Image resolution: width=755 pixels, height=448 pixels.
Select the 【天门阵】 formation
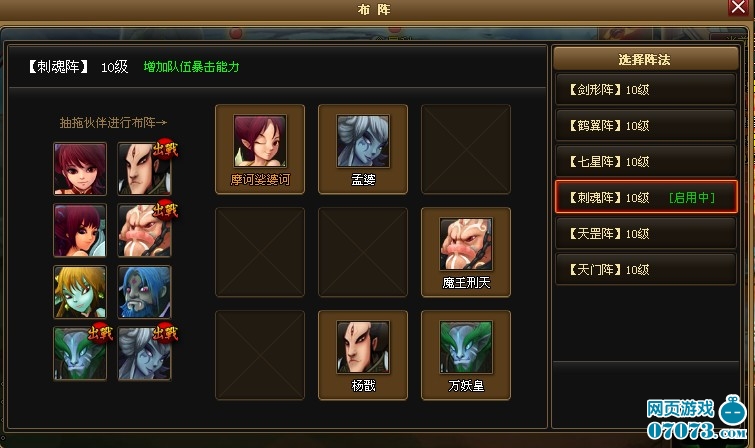click(x=646, y=269)
